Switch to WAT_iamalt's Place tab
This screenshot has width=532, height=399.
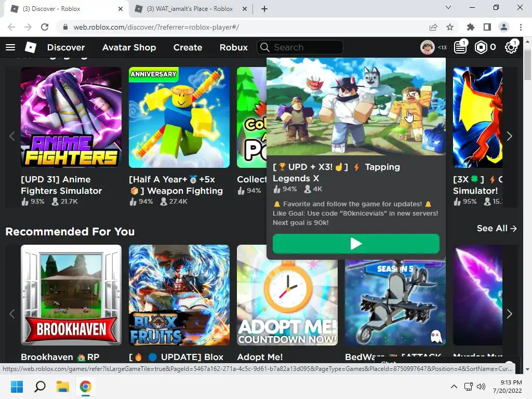click(x=190, y=9)
